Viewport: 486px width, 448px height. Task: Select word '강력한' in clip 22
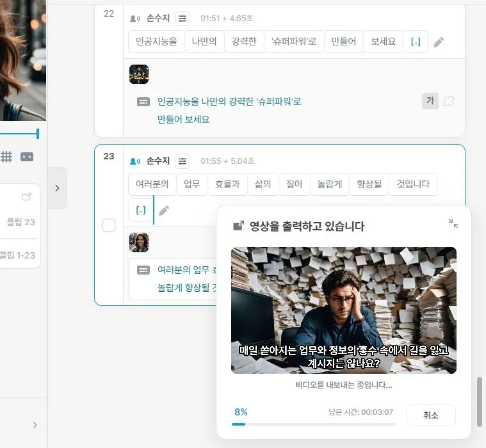pyautogui.click(x=244, y=42)
